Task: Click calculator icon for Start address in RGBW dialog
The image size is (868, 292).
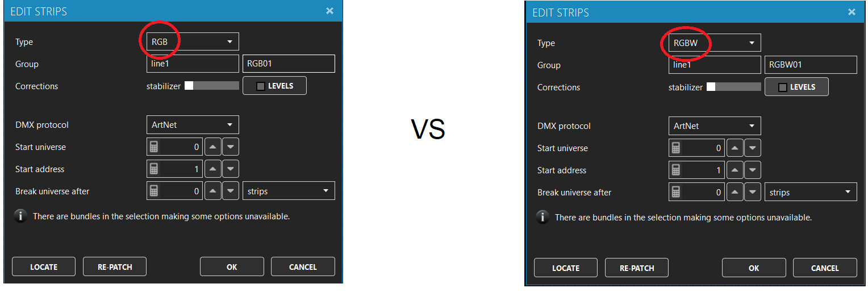Action: [675, 170]
